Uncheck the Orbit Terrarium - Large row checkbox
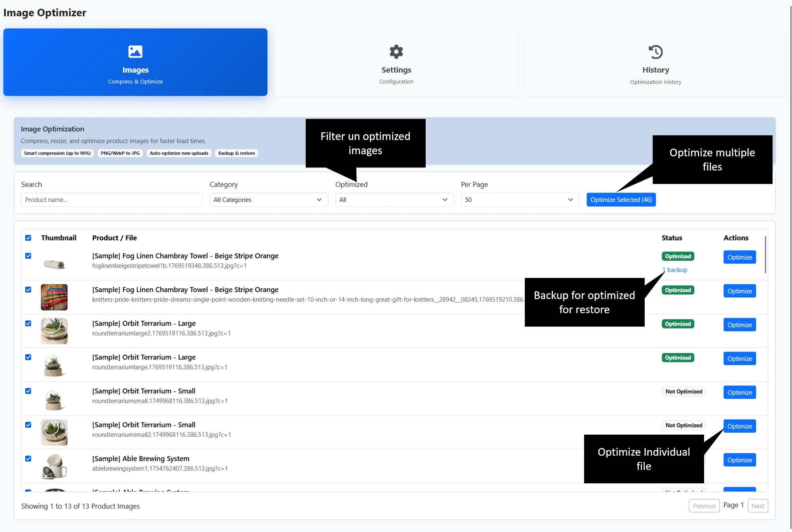This screenshot has width=792, height=532. coord(28,323)
